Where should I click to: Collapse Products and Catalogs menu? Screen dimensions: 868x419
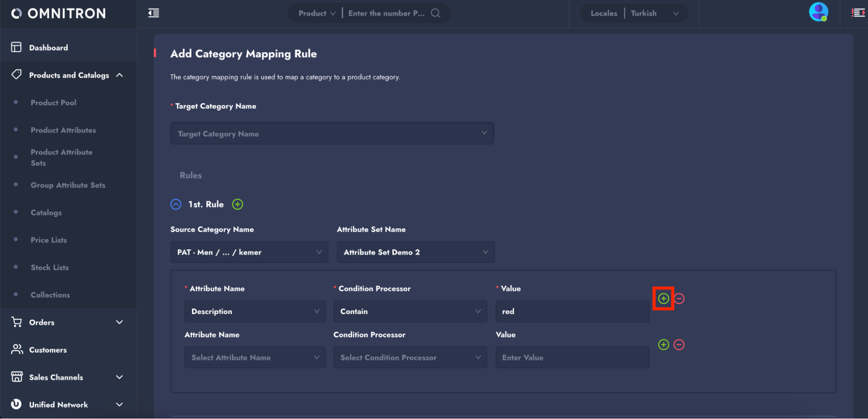(x=119, y=75)
